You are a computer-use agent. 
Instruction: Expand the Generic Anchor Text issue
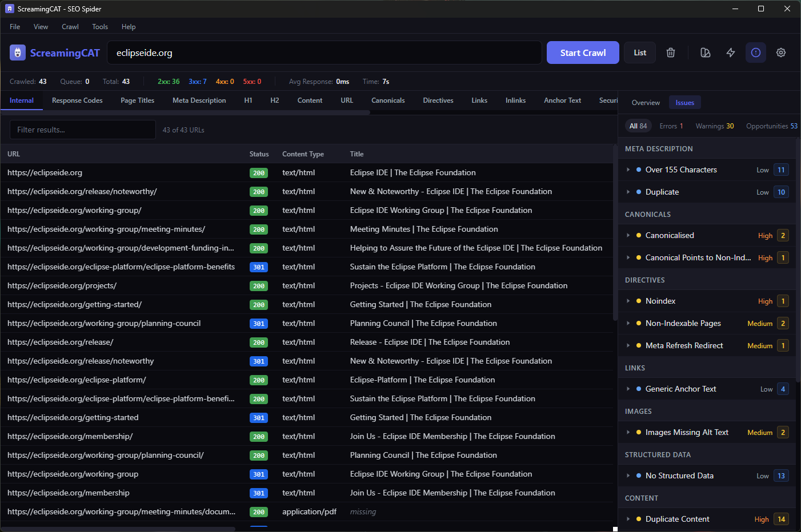click(x=628, y=389)
